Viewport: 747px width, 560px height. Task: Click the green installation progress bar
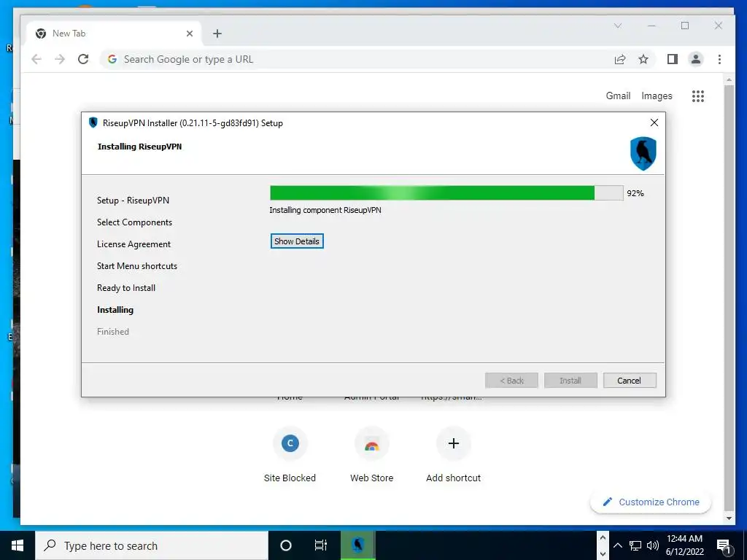pos(446,192)
